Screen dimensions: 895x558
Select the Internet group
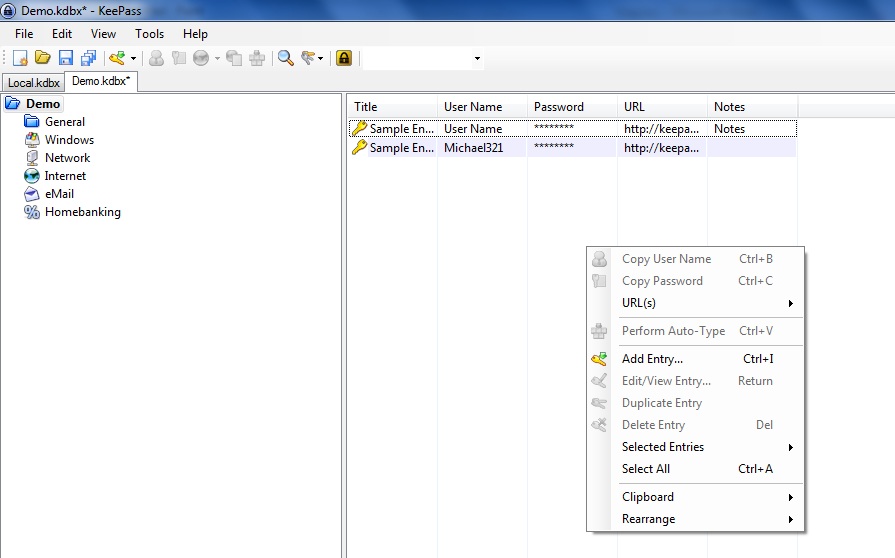click(x=65, y=176)
